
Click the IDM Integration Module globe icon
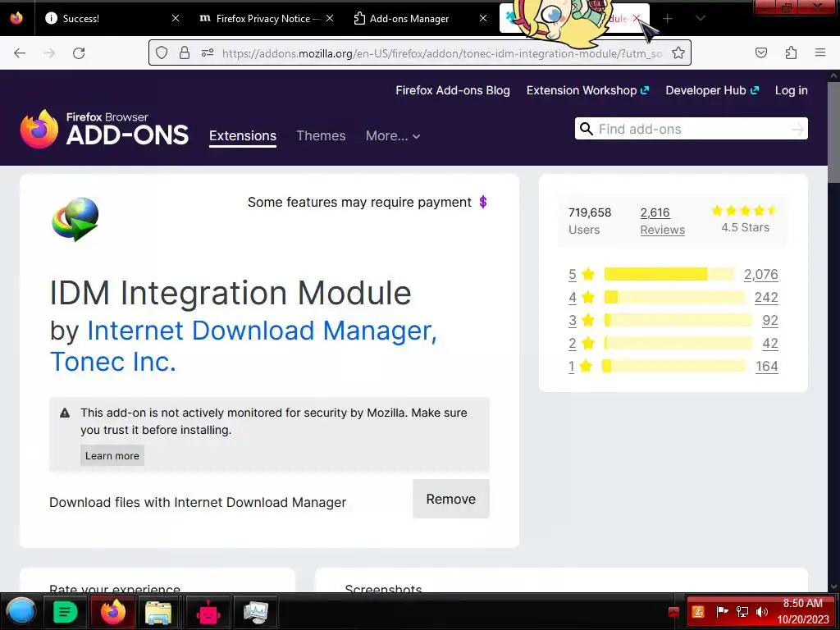click(x=75, y=219)
